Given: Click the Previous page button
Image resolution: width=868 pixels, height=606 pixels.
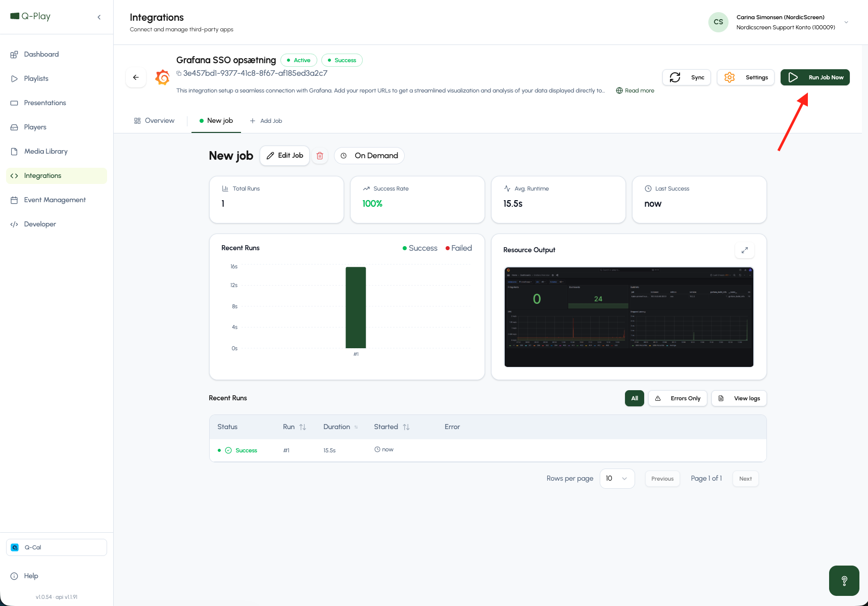Looking at the screenshot, I should tap(662, 479).
